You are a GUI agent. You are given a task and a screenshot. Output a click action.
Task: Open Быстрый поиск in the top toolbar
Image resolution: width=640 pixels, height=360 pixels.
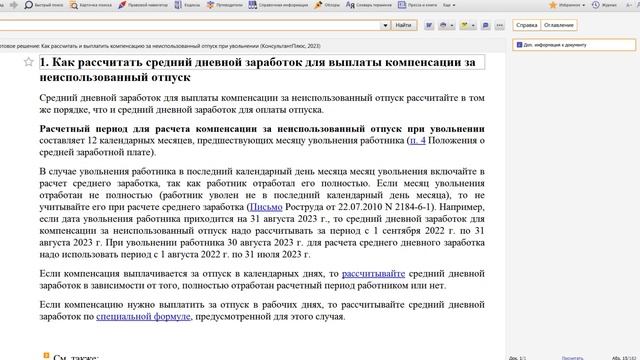[x=44, y=5]
